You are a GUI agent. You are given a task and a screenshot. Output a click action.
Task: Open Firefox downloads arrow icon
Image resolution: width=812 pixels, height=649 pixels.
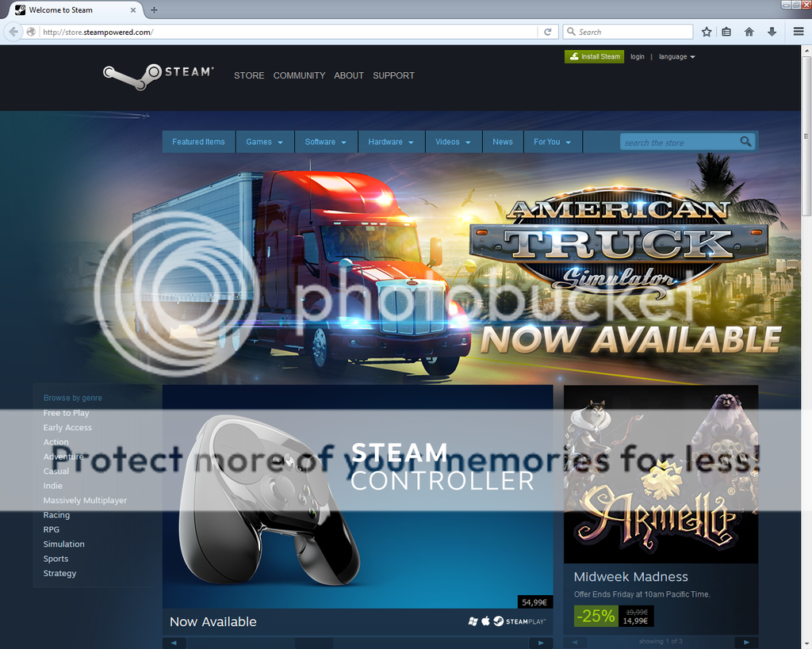tap(772, 32)
